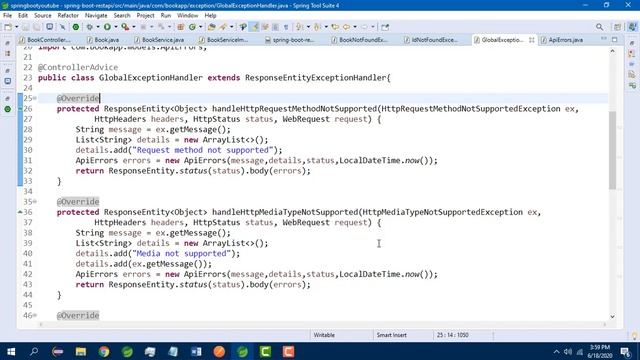Click the "Request method not supported" string
Image resolution: width=640 pixels, height=360 pixels.
(202, 150)
